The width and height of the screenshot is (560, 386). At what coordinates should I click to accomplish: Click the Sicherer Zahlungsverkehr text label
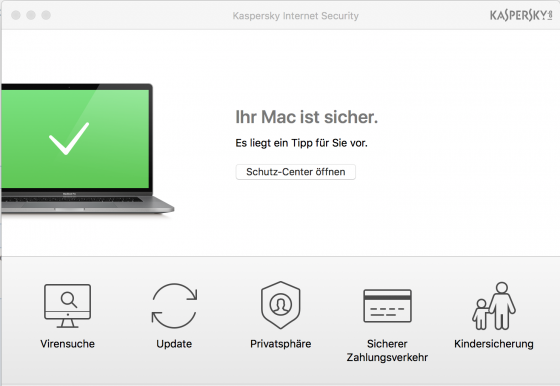coord(388,350)
